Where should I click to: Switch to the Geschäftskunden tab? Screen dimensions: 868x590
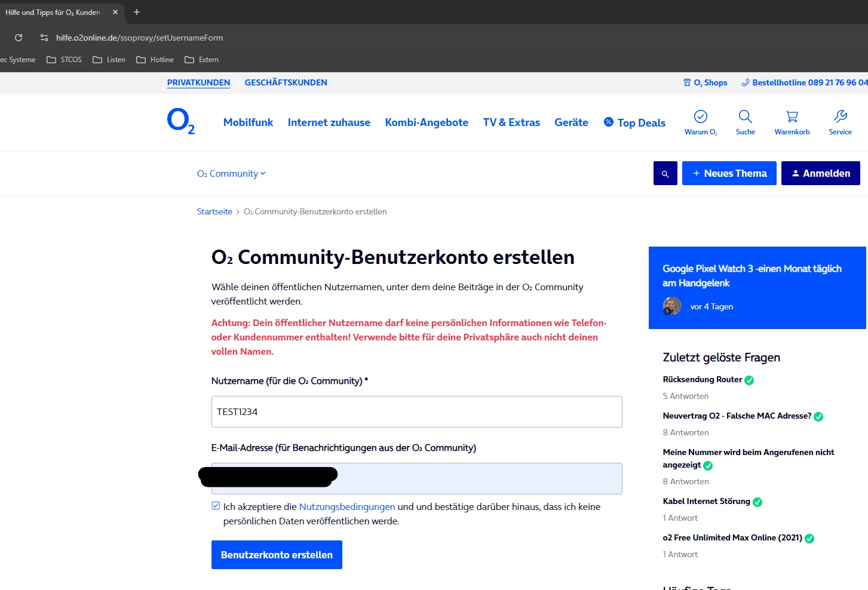pyautogui.click(x=286, y=82)
